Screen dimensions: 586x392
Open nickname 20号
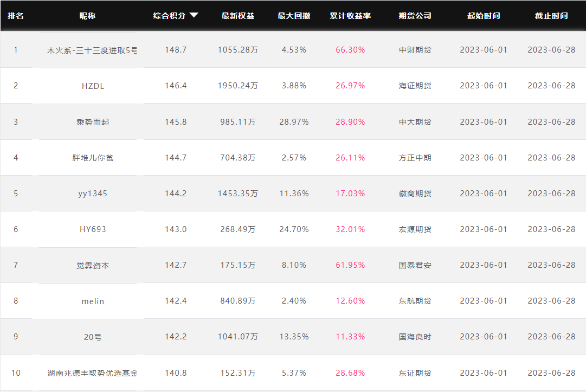point(93,337)
